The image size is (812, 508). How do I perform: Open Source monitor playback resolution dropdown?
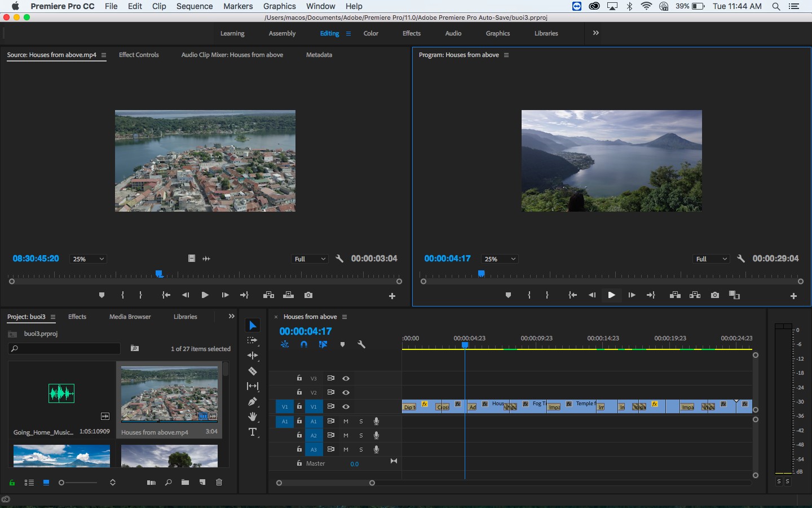point(310,259)
